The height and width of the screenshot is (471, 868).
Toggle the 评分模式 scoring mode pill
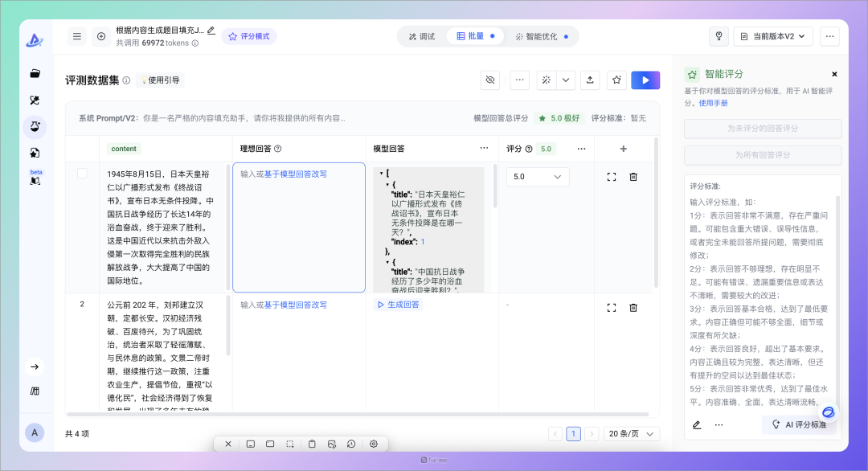tap(249, 36)
